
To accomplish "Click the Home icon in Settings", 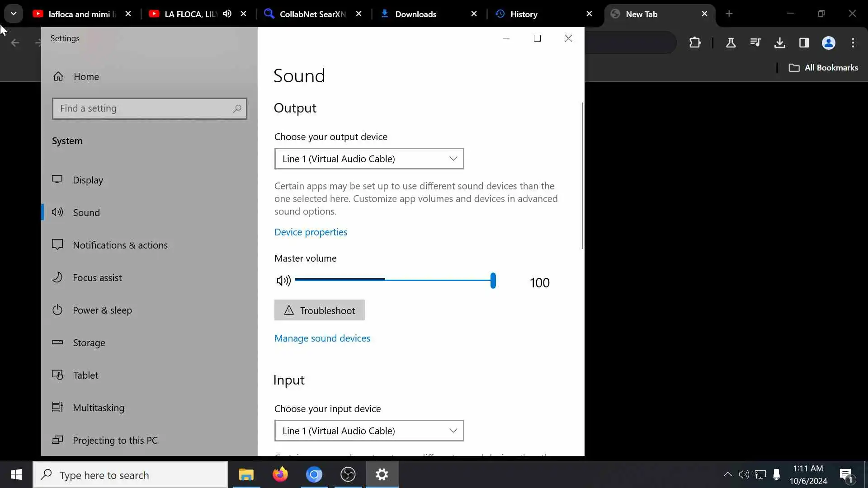I will 58,76.
